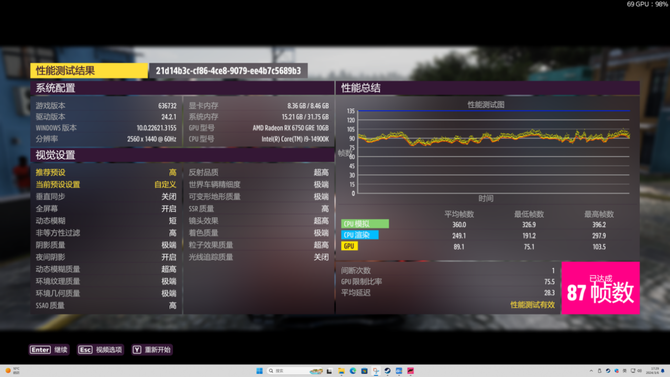Screen dimensions: 670x377
Task: Click the Enter 继续 continue prompt
Action: 49,350
